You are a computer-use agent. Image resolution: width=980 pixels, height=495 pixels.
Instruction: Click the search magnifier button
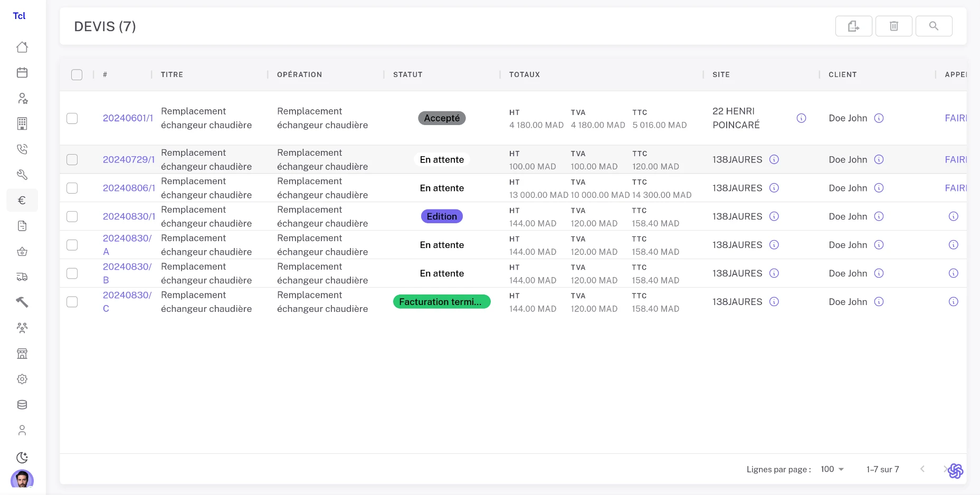point(934,26)
